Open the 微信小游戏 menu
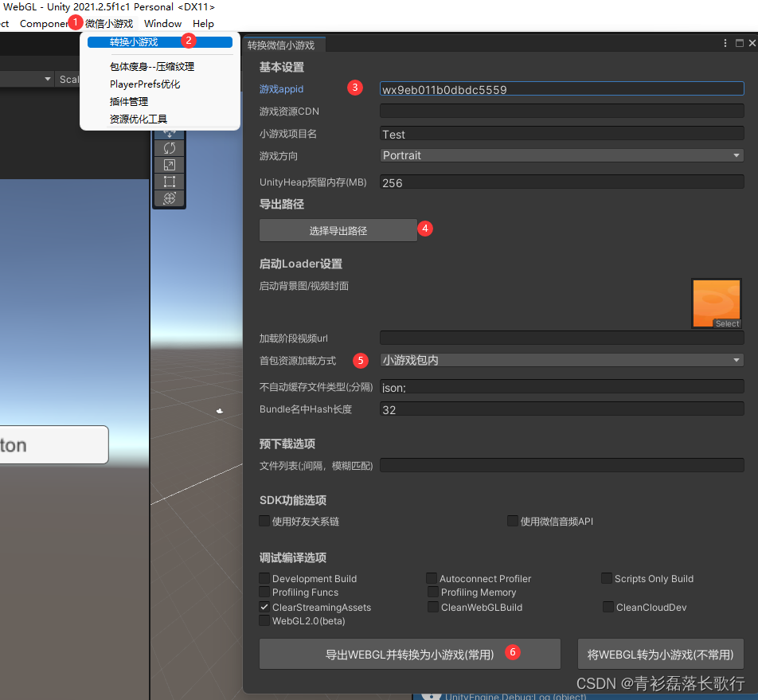758x700 pixels. 109,24
